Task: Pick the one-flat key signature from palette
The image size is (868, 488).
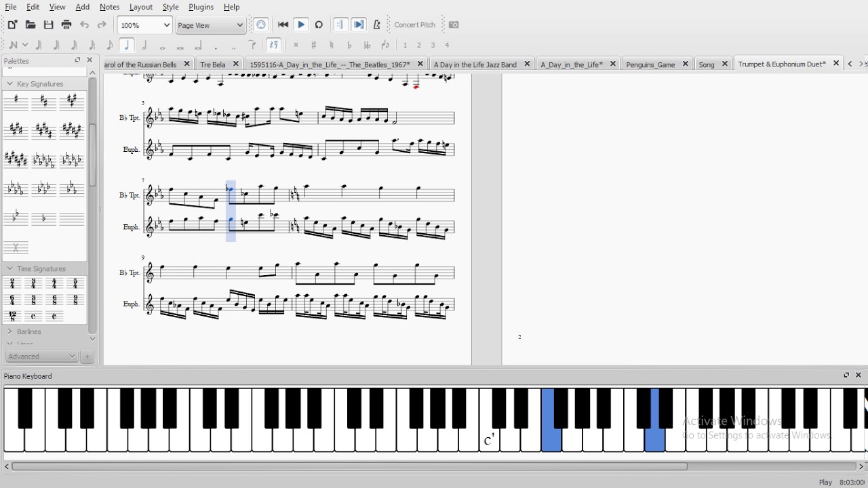Action: pos(44,218)
